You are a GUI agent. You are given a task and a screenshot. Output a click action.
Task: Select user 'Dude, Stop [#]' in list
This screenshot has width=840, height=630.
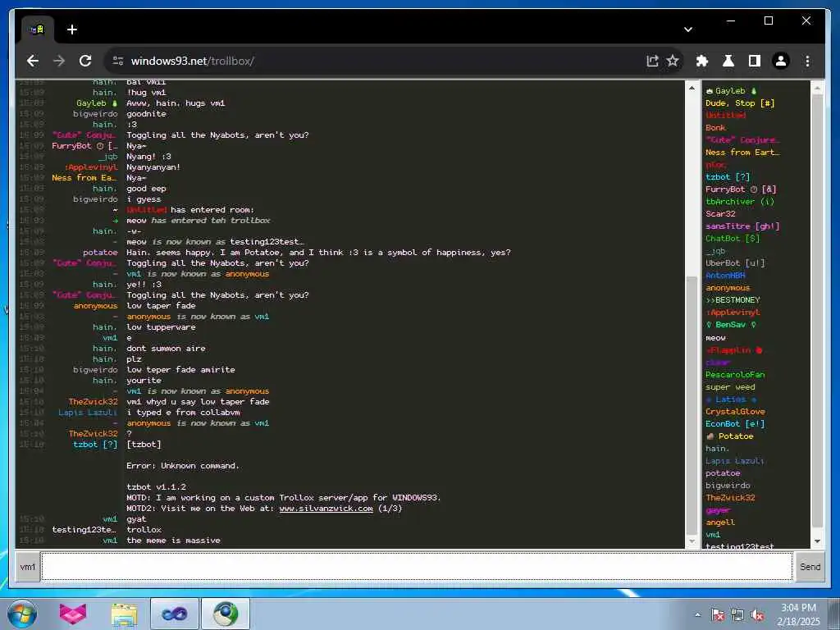pyautogui.click(x=740, y=103)
